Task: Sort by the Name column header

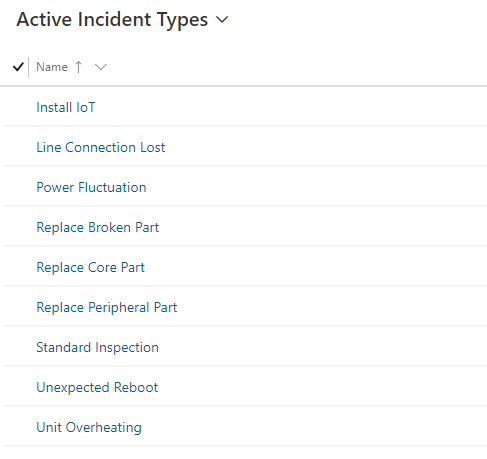Action: click(x=52, y=67)
